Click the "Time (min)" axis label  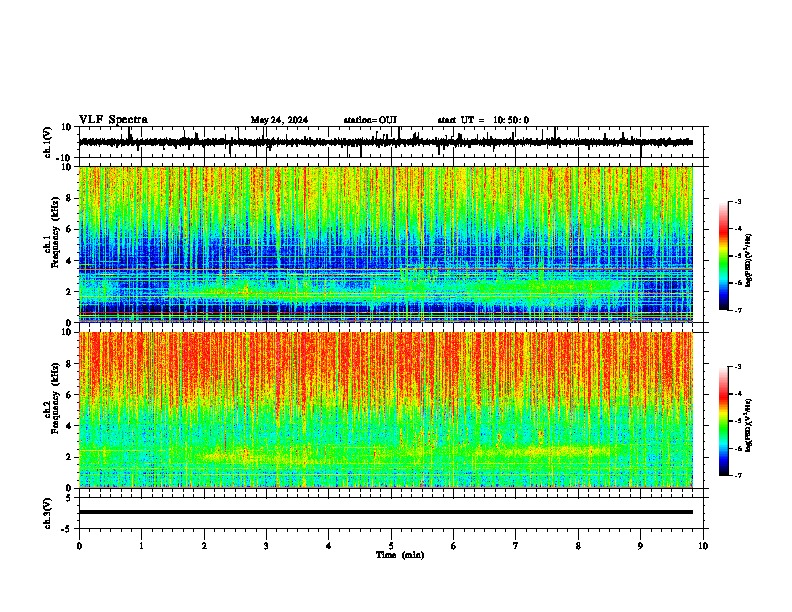(x=400, y=555)
